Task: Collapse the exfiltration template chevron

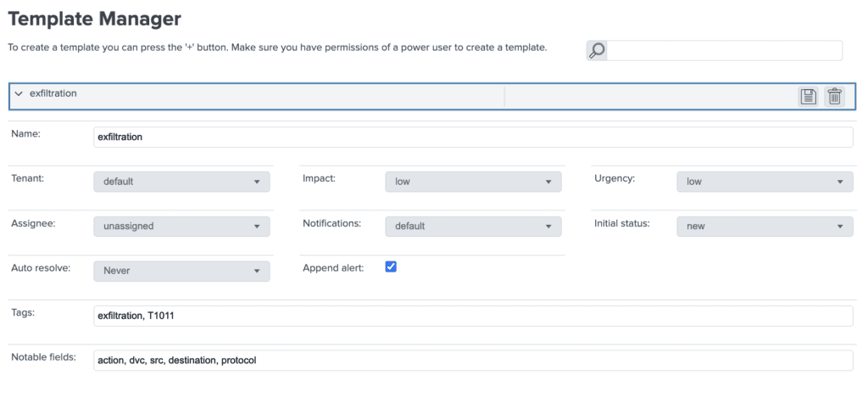Action: point(19,94)
